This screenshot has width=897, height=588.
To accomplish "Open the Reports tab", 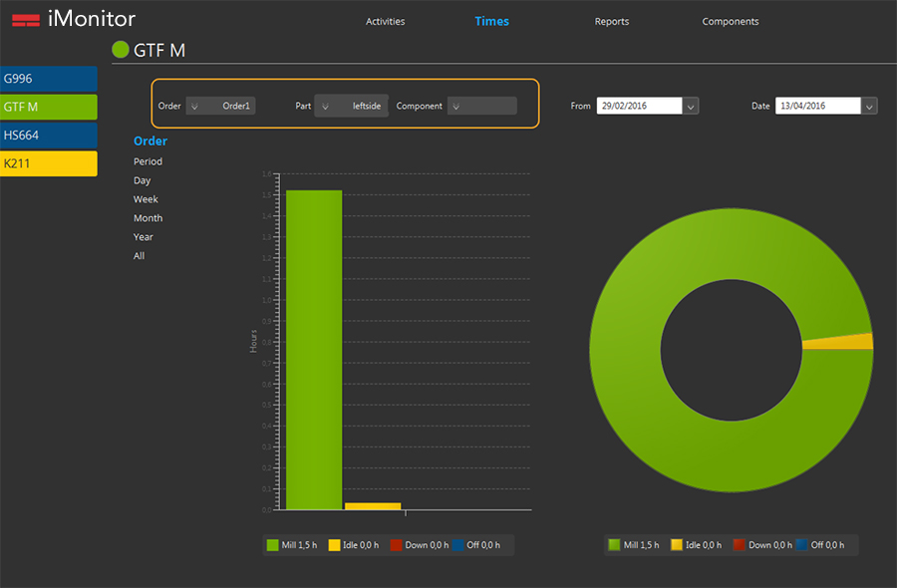I will pos(612,21).
